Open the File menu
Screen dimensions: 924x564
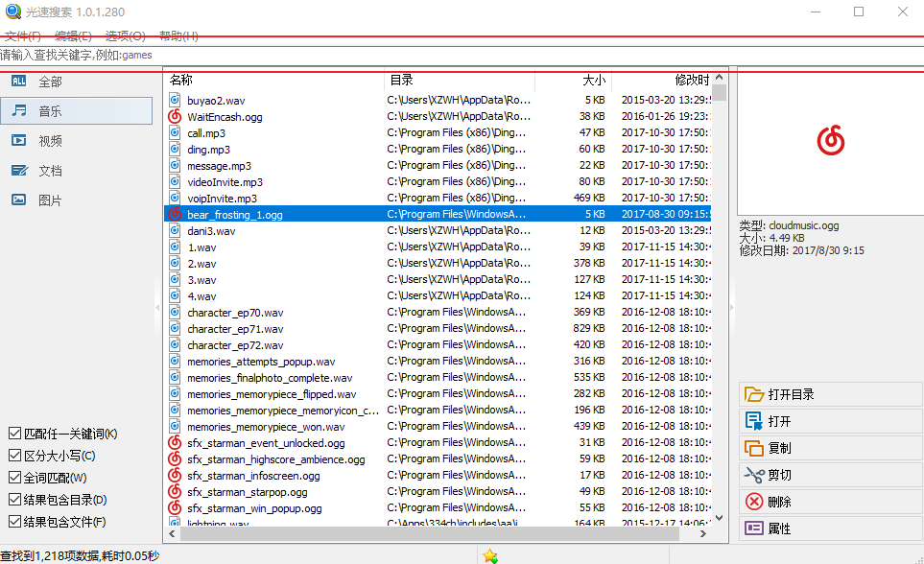(23, 36)
